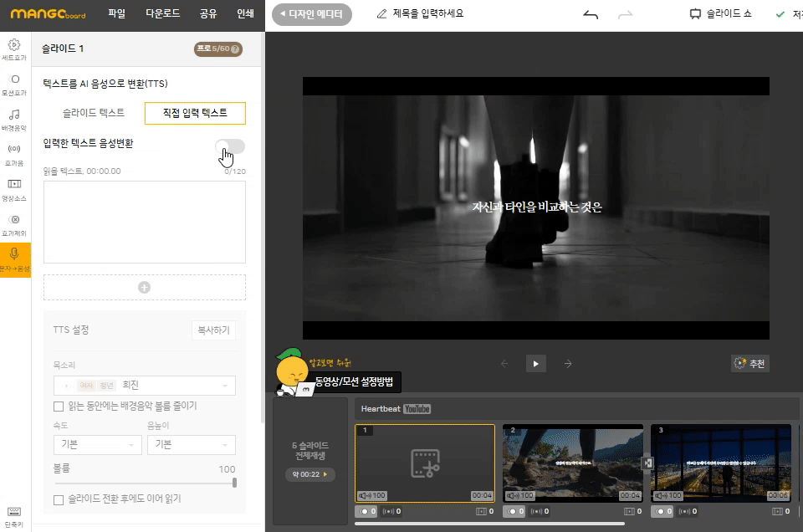Viewport: 803px width, 532px height.
Task: Open the 음높이 pitch dropdown
Action: (x=192, y=444)
